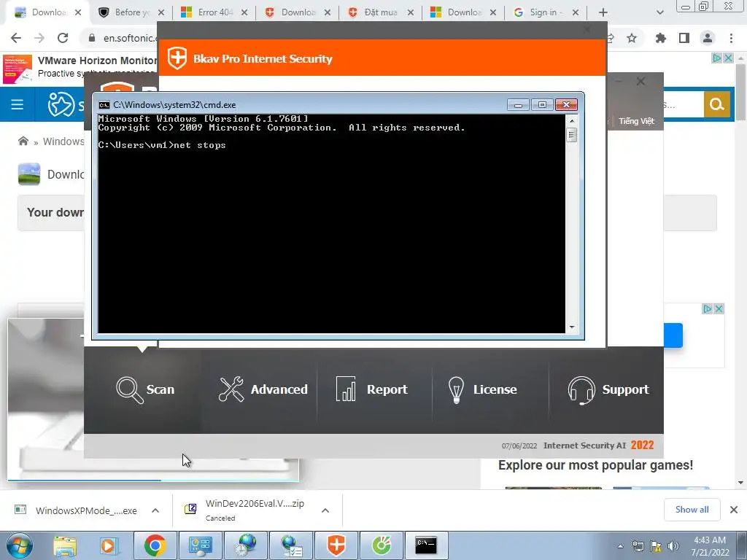
Task: Toggle Chrome side panel icon
Action: [x=684, y=38]
